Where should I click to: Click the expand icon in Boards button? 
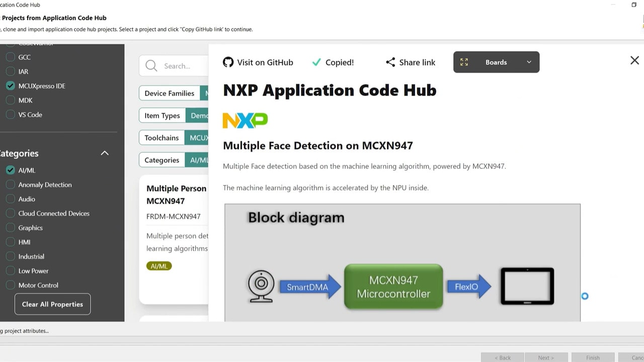464,62
